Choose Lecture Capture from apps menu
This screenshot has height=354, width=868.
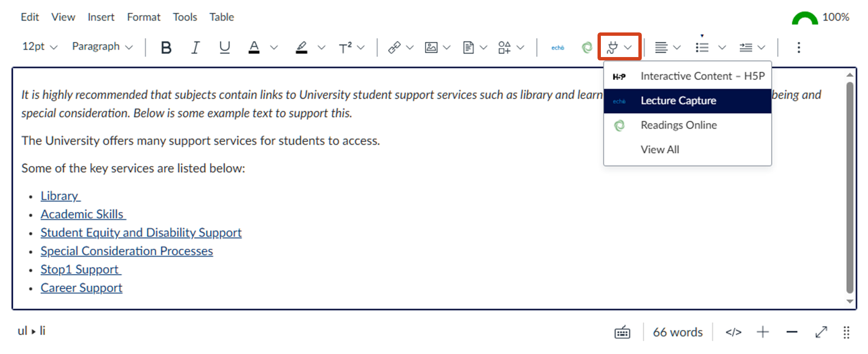pos(688,101)
